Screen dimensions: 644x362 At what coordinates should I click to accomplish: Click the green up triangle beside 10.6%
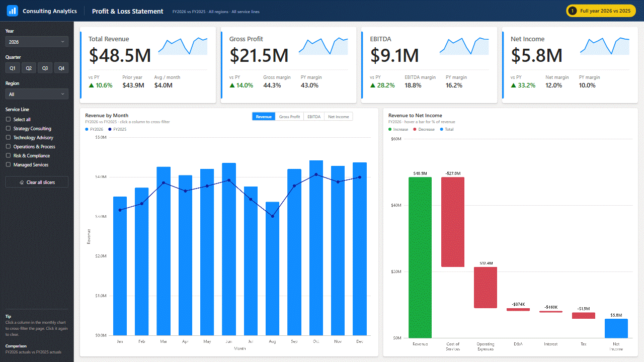coord(91,85)
